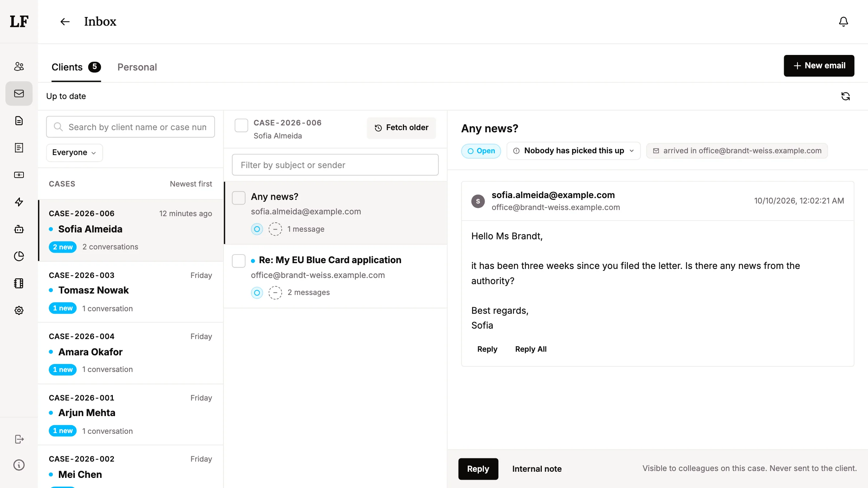Click the 1 new badge on Amara Okafor
This screenshot has height=488, width=868.
(63, 370)
